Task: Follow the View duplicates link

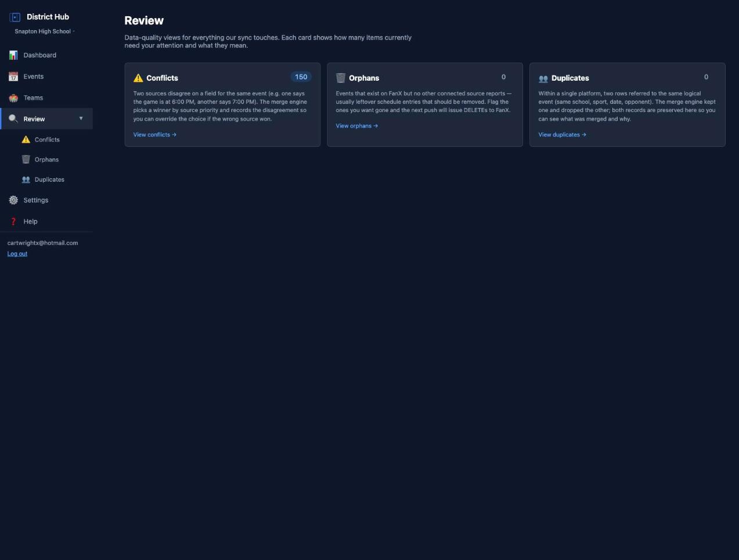Action: coord(562,135)
